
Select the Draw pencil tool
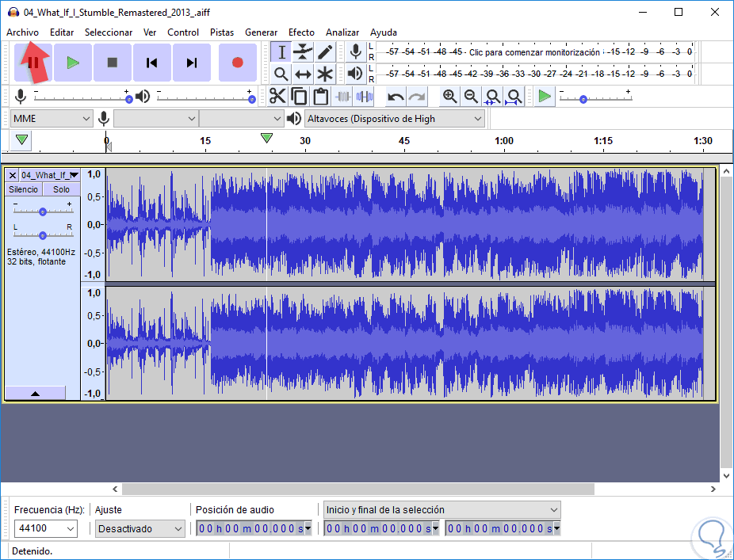[325, 52]
